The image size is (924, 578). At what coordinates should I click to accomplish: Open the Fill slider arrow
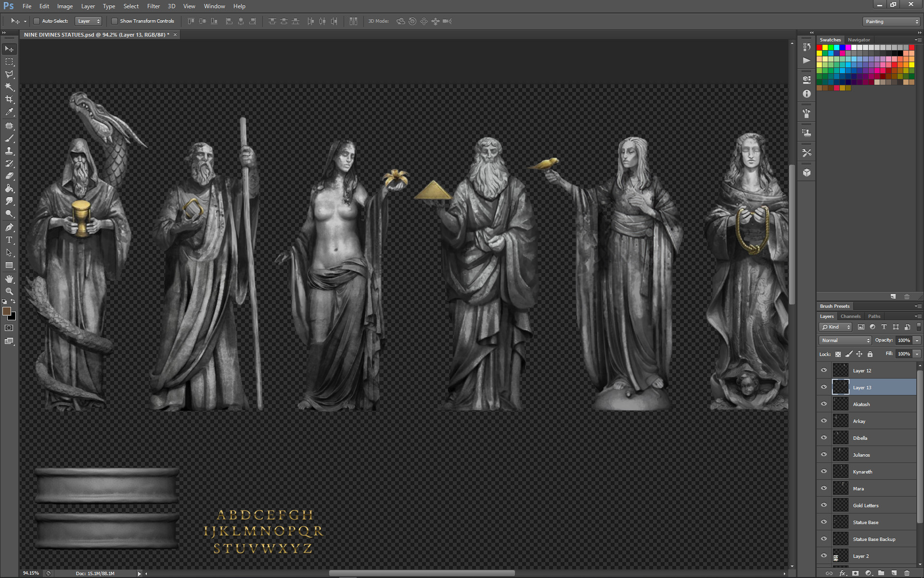917,354
